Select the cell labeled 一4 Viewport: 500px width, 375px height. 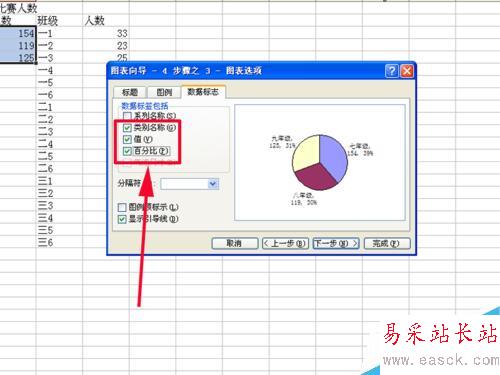(59, 70)
